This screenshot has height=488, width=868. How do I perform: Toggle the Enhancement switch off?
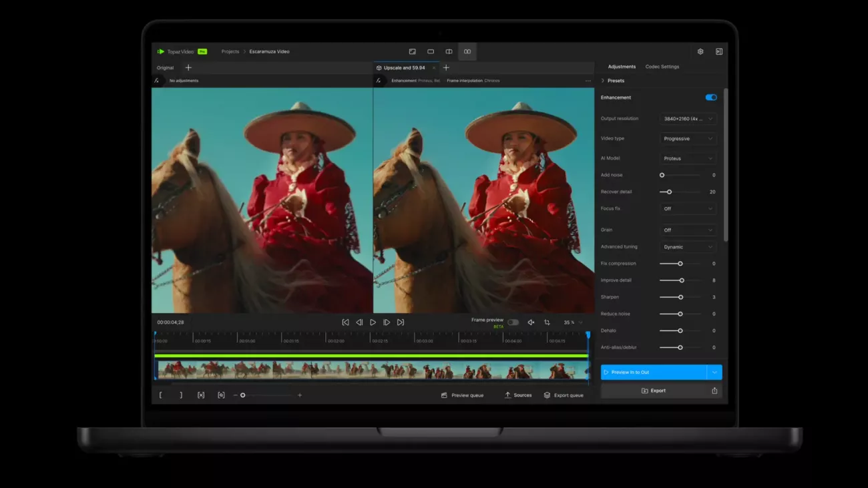[711, 97]
